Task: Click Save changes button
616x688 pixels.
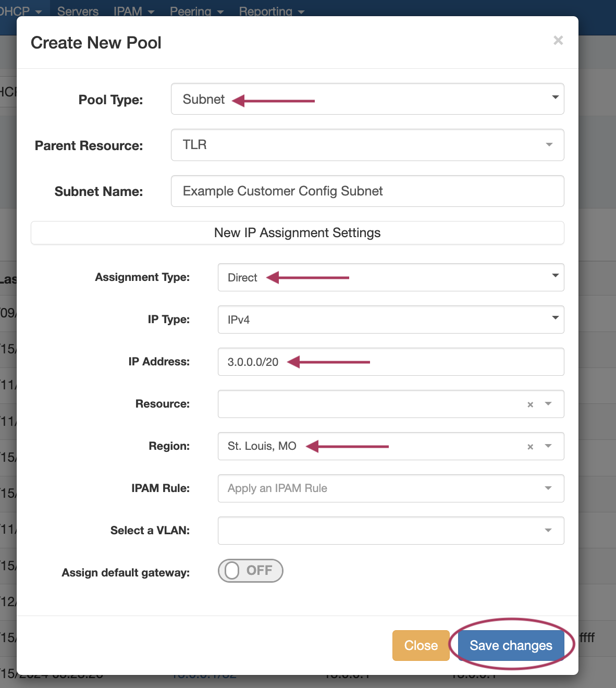Action: coord(511,645)
